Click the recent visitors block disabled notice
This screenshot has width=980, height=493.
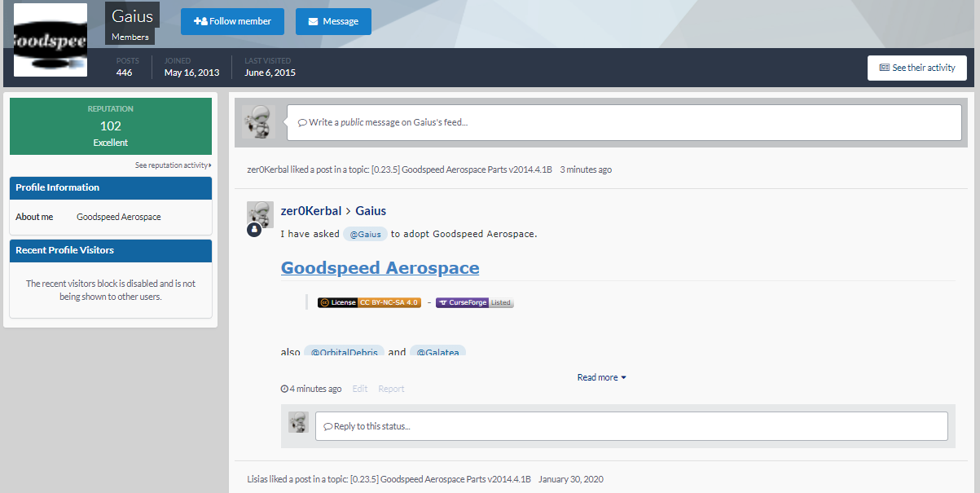tap(111, 290)
